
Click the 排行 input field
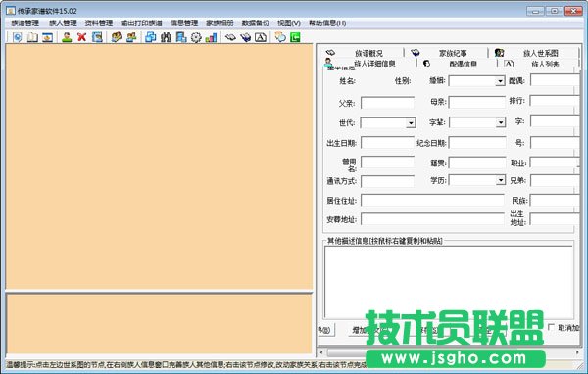[555, 101]
